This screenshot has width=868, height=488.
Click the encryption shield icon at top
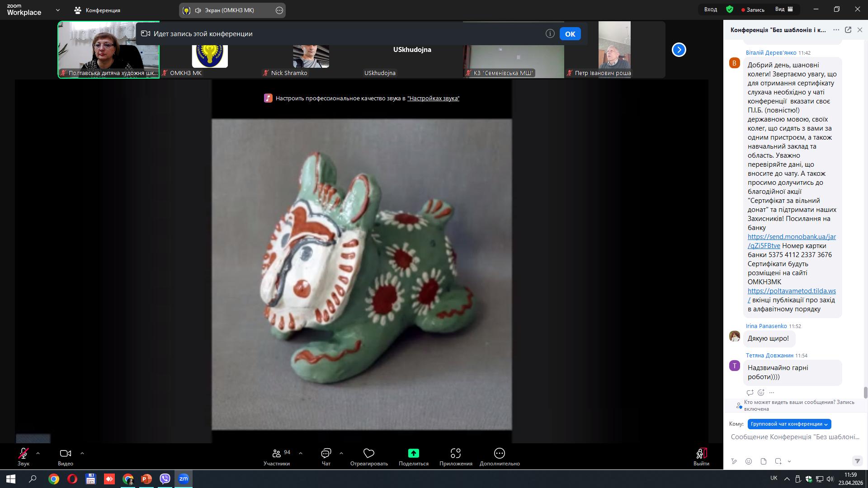[x=730, y=9]
